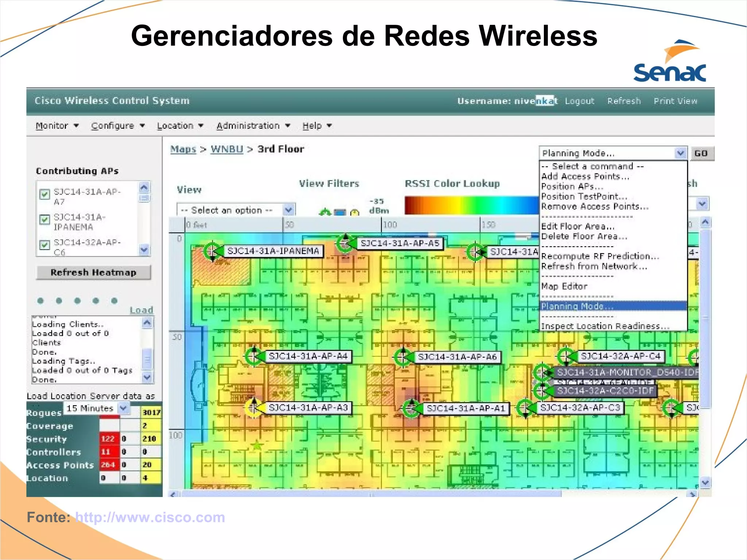747x560 pixels.
Task: Click the Print View link
Action: pyautogui.click(x=675, y=101)
